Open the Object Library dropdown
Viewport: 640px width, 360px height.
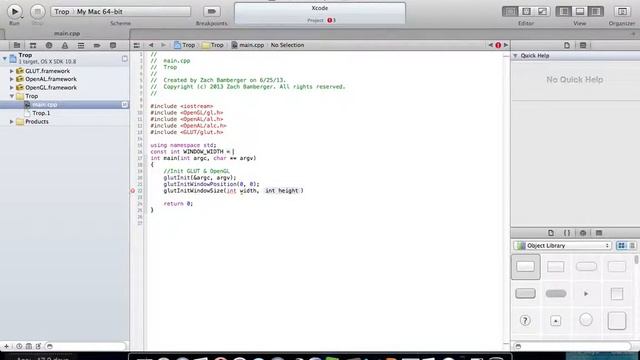click(562, 246)
